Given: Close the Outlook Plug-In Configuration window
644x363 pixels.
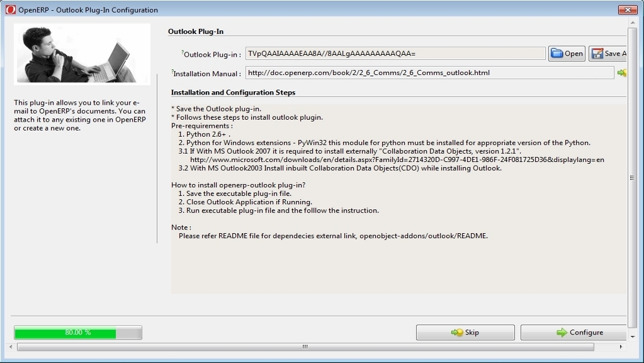Looking at the screenshot, I should coord(627,10).
